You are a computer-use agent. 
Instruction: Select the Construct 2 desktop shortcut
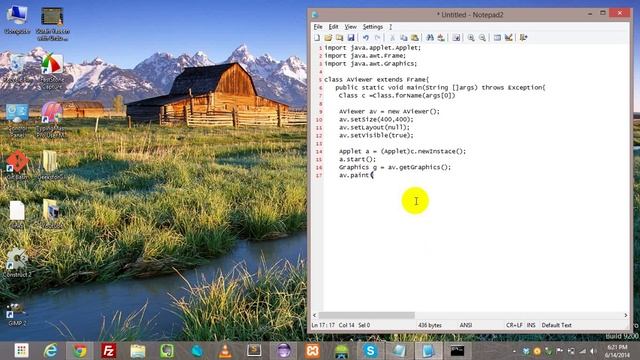coord(17,263)
